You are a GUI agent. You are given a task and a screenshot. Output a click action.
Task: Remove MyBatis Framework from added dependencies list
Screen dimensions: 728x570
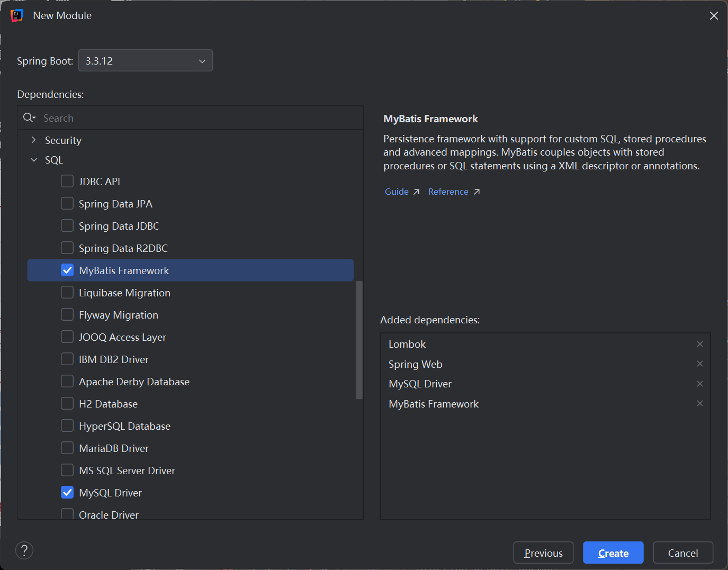(x=699, y=403)
